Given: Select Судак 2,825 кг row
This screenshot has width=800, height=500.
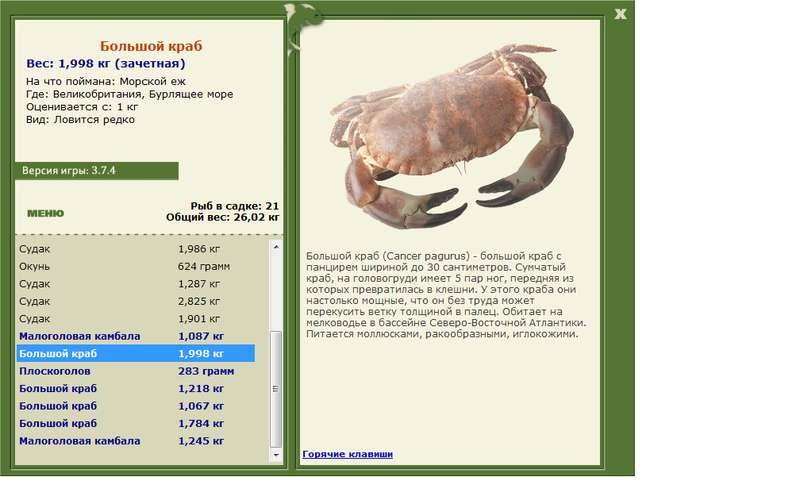Looking at the screenshot, I should 136,301.
